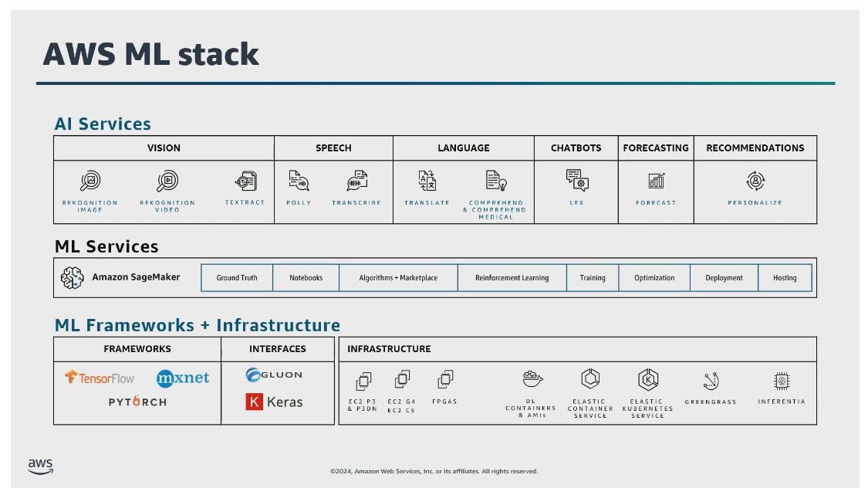Select the Comprehend lightbulb document icon
Viewport: 868px width, 495px height.
496,181
